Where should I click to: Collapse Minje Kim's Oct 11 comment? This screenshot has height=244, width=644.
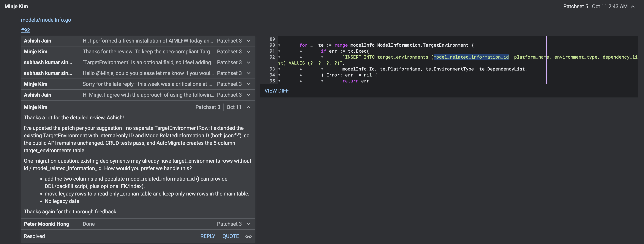[249, 107]
